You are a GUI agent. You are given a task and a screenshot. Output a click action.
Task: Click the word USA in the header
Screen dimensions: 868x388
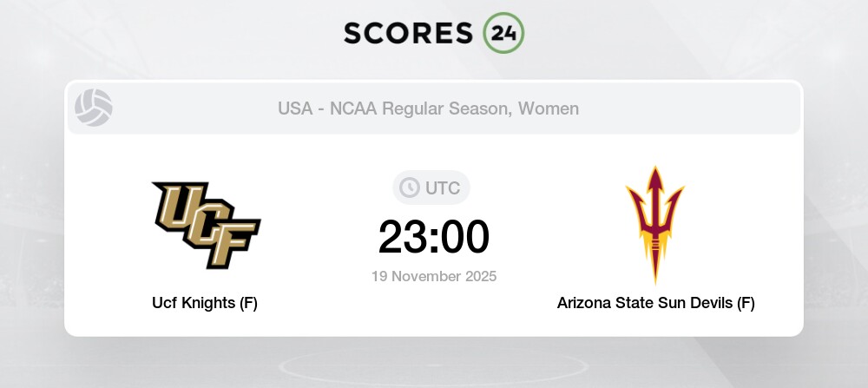point(295,109)
